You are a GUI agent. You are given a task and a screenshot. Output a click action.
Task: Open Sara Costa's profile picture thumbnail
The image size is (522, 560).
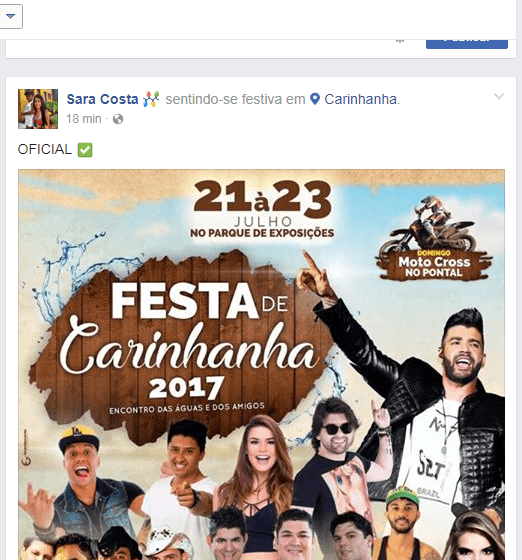coord(38,109)
